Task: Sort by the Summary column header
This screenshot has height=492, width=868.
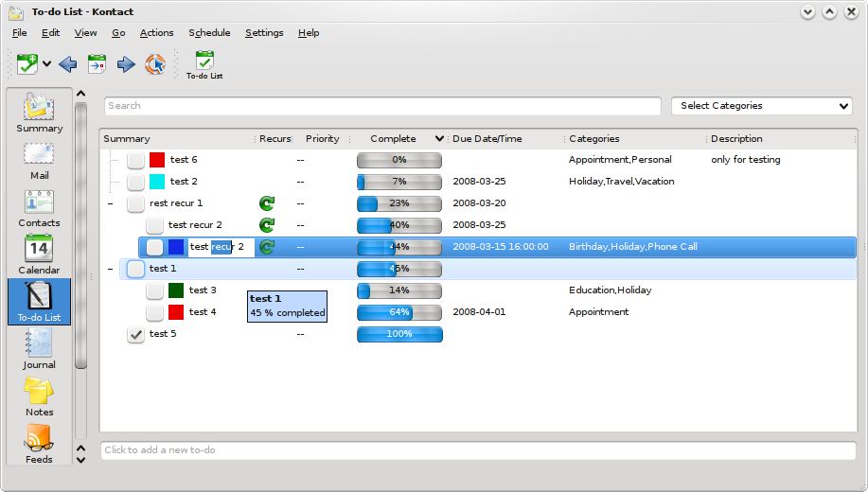Action: (x=177, y=139)
